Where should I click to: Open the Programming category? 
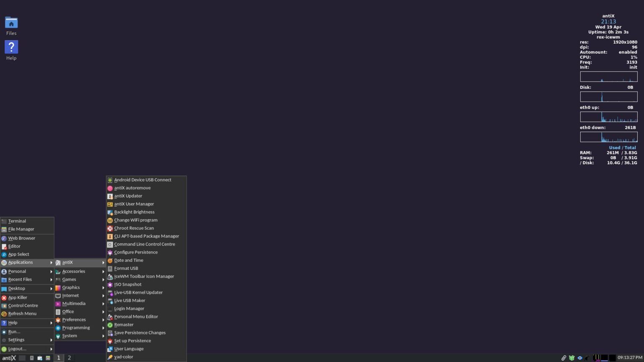[76, 327]
